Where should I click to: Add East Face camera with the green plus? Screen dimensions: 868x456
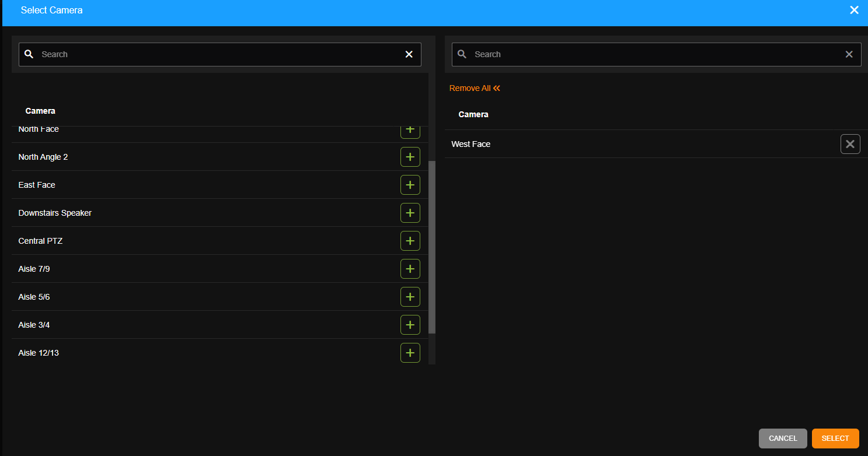[410, 185]
